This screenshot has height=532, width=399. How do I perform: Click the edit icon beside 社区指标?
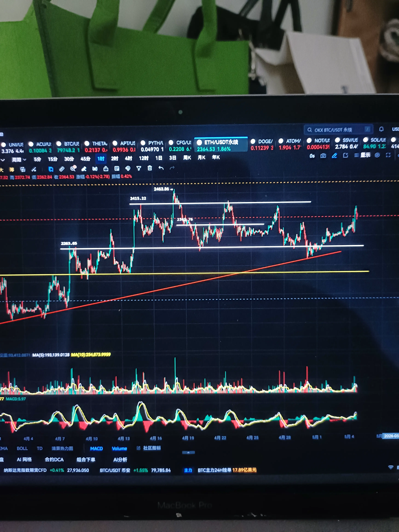[139, 448]
